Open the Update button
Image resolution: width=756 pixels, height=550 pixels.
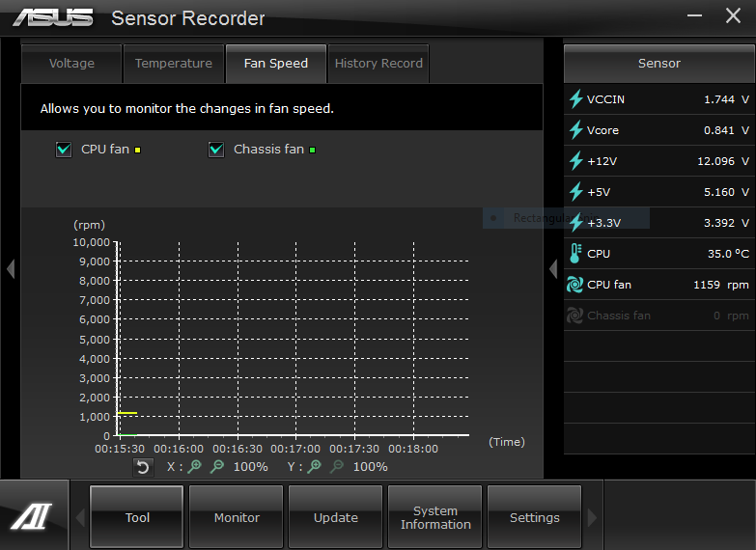336,517
